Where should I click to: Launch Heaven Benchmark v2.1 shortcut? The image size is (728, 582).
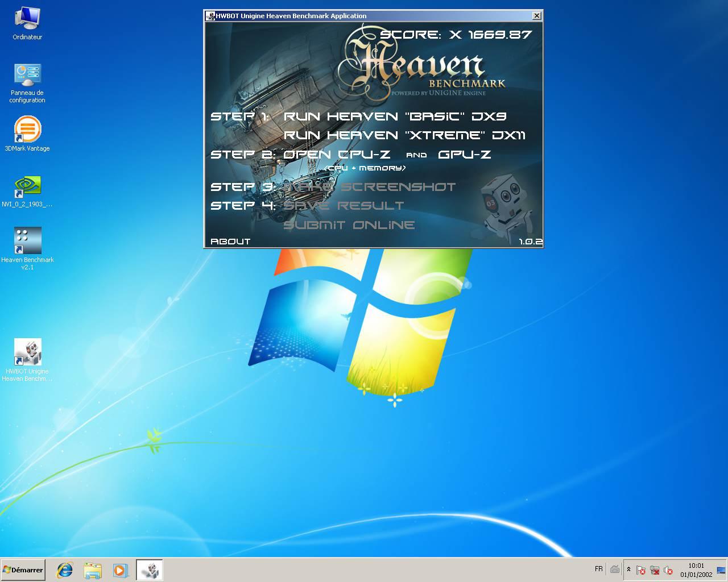[x=27, y=248]
